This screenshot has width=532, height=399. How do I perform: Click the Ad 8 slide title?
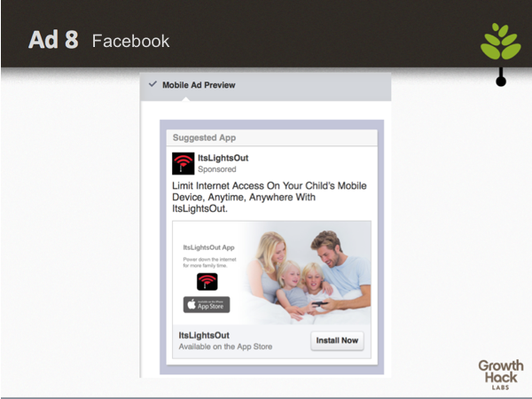[53, 40]
